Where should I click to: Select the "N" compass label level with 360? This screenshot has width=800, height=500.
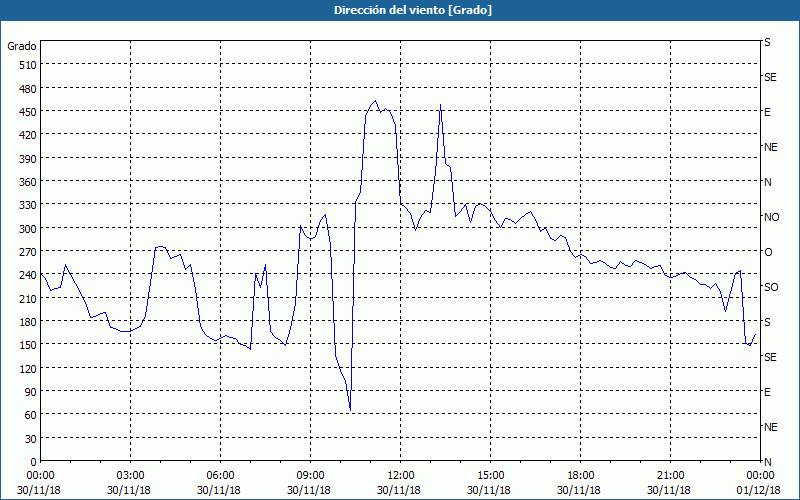[767, 182]
